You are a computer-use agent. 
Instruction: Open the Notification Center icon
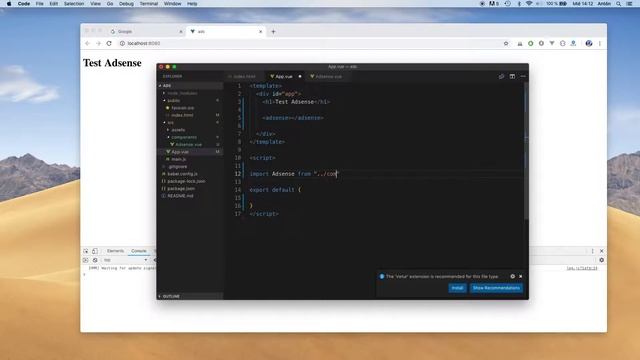[x=629, y=4]
